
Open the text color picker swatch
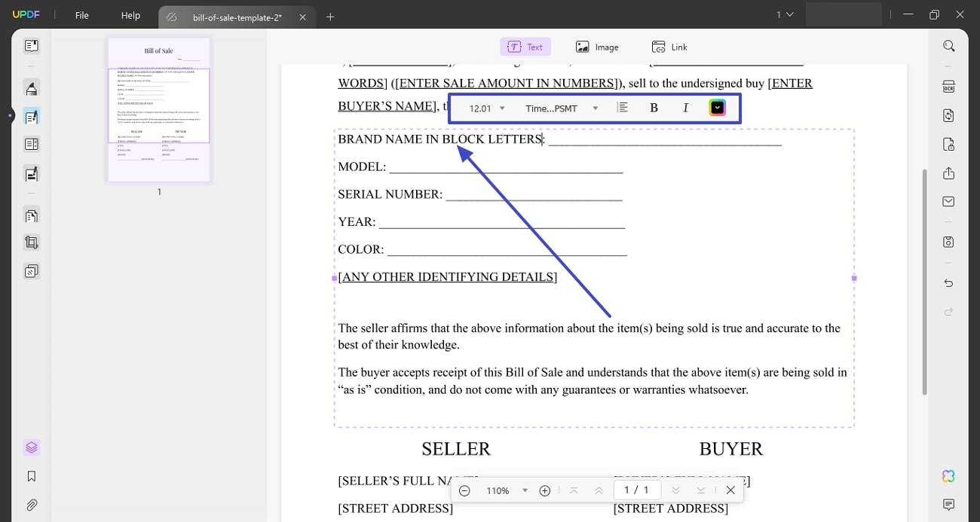point(718,108)
